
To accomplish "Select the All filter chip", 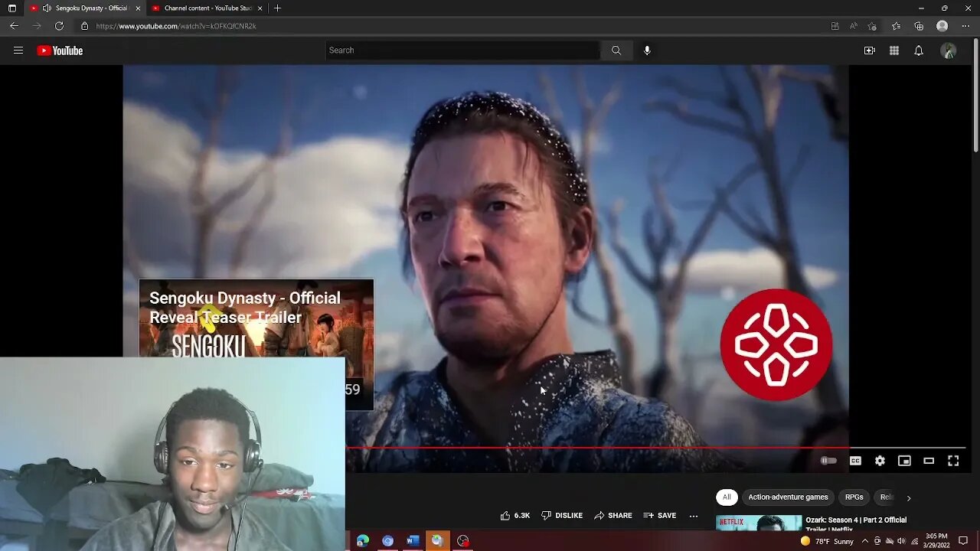I will pos(727,497).
